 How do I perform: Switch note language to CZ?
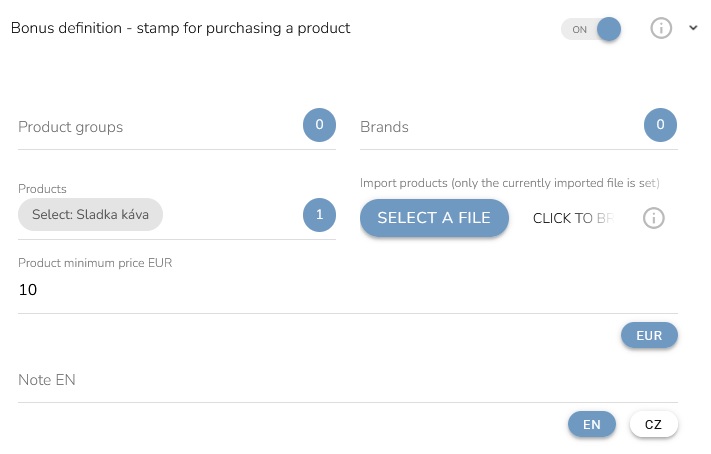click(x=653, y=424)
